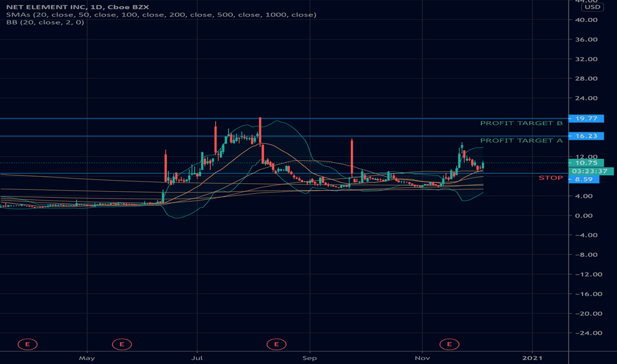Click the −16.00 price axis value
617x364 pixels.
click(x=589, y=294)
